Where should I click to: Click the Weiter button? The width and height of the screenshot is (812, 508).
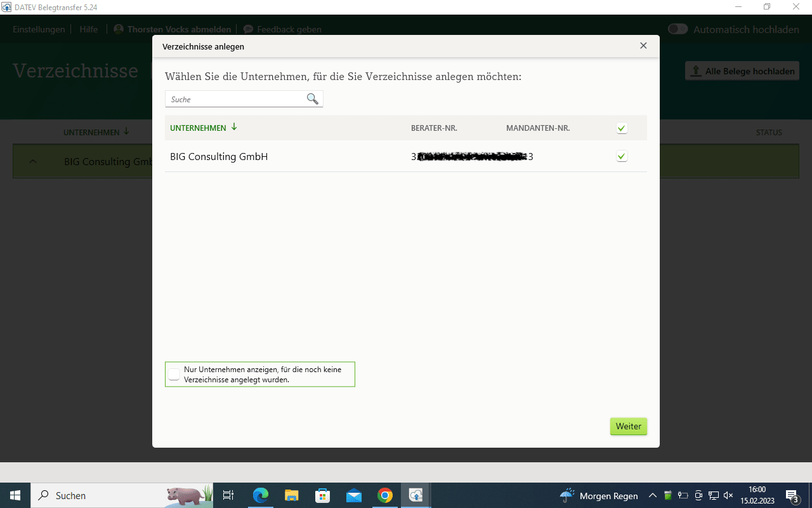click(629, 426)
